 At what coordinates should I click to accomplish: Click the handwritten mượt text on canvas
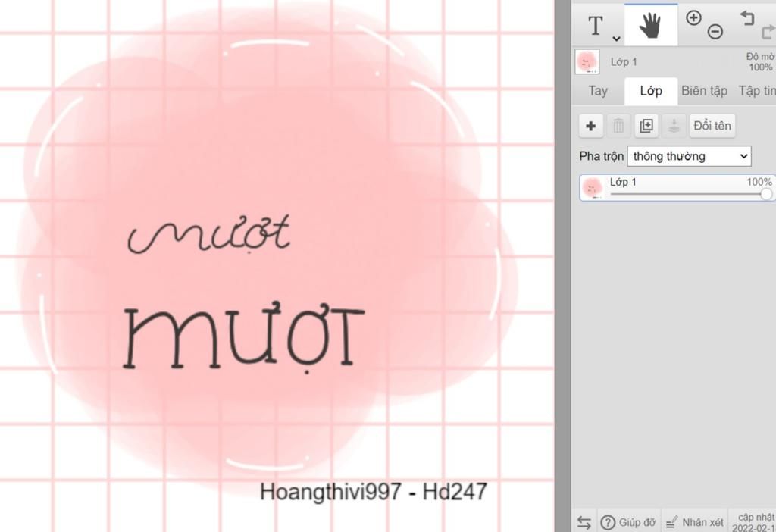pos(209,235)
